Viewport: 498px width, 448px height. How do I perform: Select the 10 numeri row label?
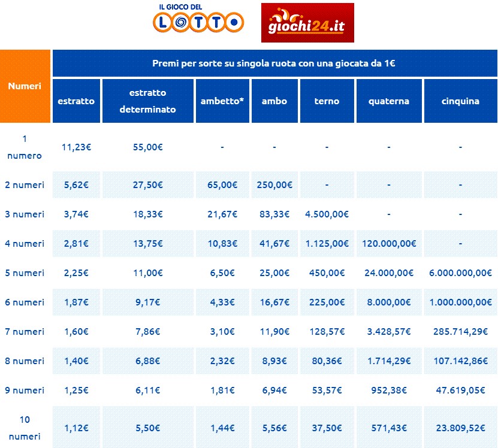[25, 428]
